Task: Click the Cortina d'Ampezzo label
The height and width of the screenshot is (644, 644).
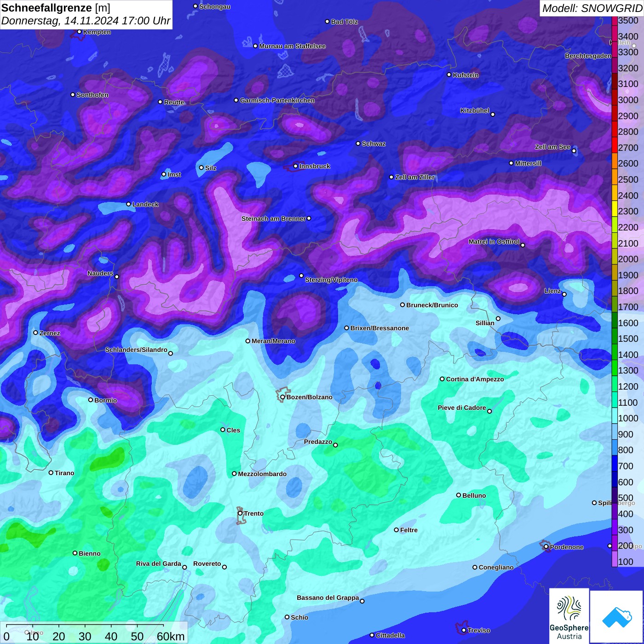Action: [475, 379]
